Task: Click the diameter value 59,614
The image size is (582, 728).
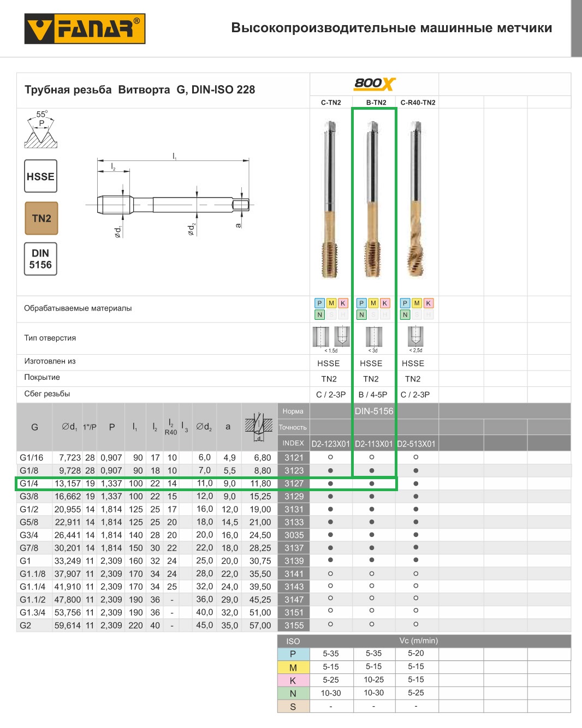Action: [68, 625]
